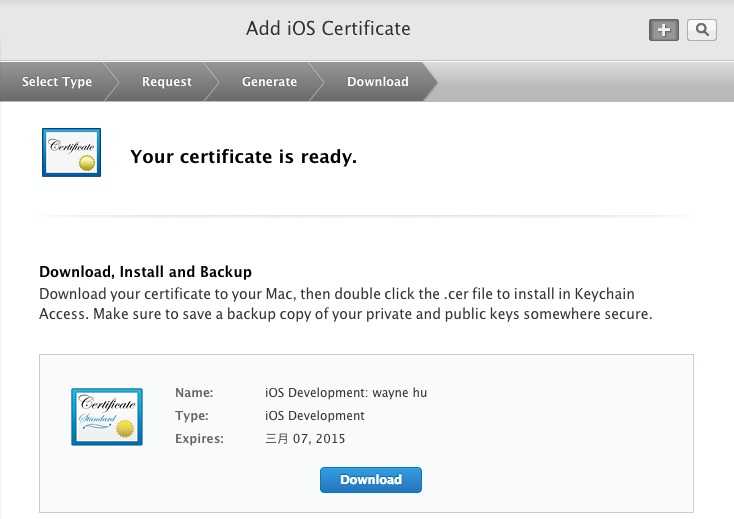The width and height of the screenshot is (734, 519).
Task: Click the "Type:" field label
Action: [x=193, y=415]
